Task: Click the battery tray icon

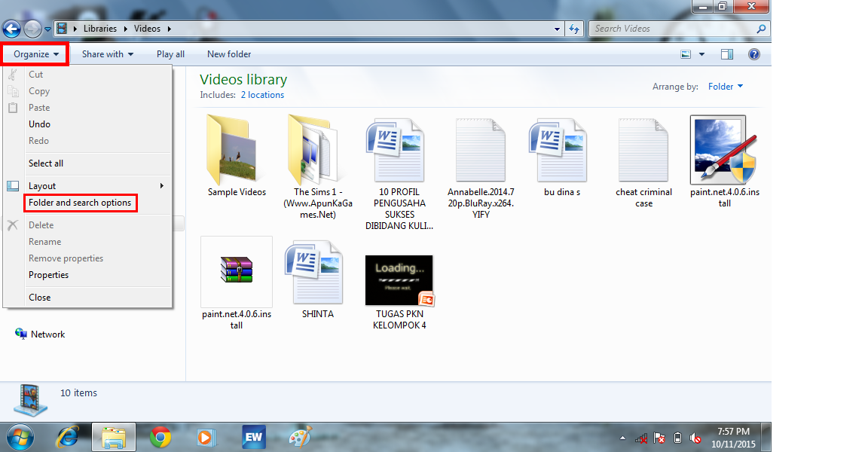Action: point(677,438)
